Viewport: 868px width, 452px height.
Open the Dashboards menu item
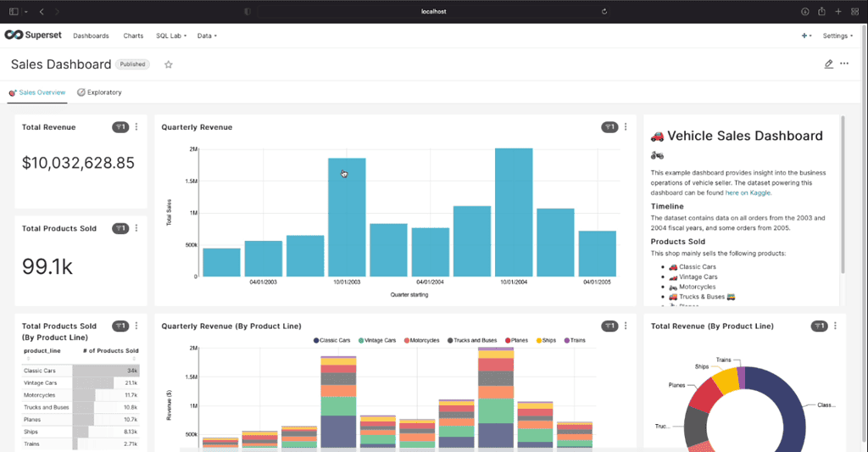click(91, 36)
